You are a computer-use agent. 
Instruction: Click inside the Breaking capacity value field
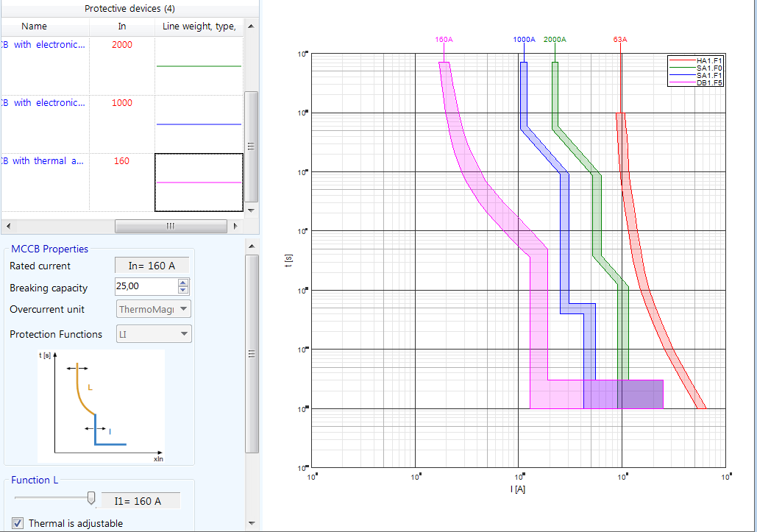143,286
